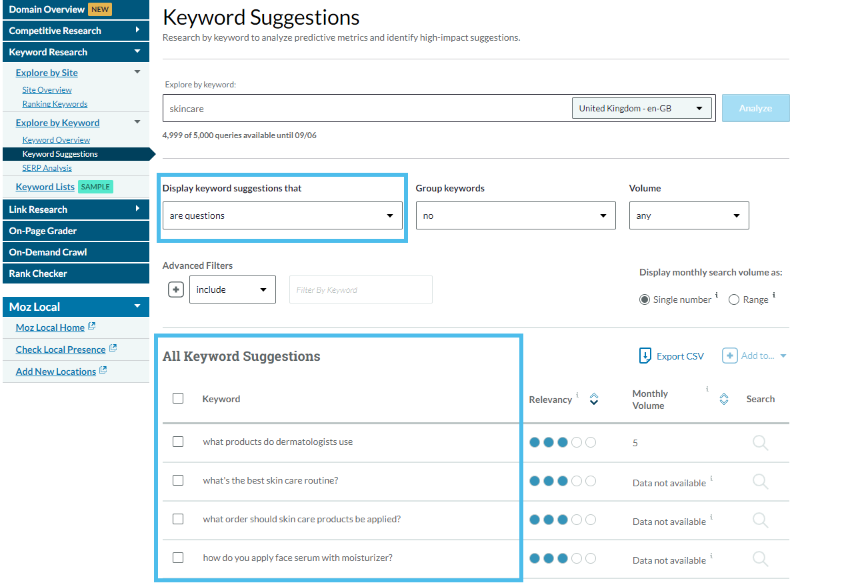Viewport: 864px width, 583px height.
Task: Click search magnifier for 'what's the best skin care routine?'
Action: pyautogui.click(x=760, y=481)
